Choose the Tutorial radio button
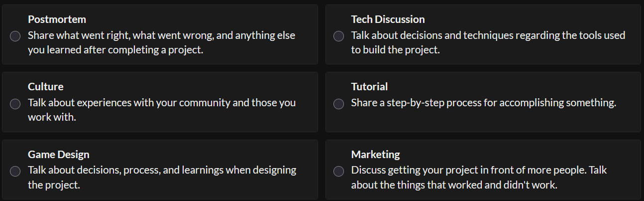644x201 pixels. (x=338, y=104)
